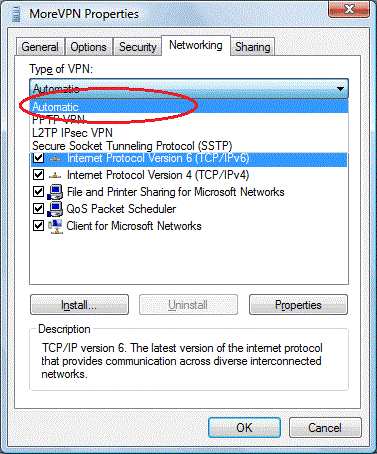Click the File and Printer Sharing computer icon

pyautogui.click(x=55, y=192)
